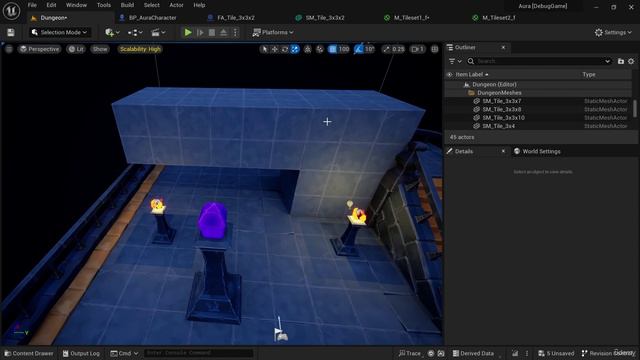This screenshot has width=640, height=360.
Task: Choose the Scale gizmo tool
Action: [295, 49]
